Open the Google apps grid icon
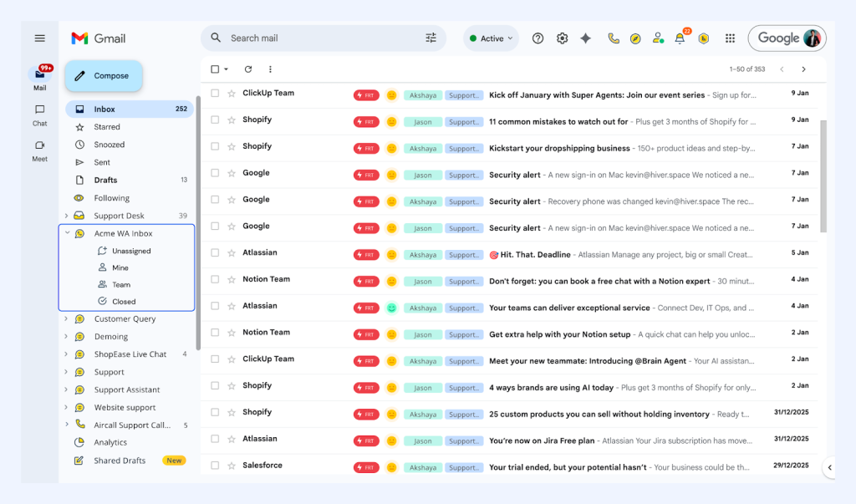This screenshot has height=504, width=856. [730, 38]
